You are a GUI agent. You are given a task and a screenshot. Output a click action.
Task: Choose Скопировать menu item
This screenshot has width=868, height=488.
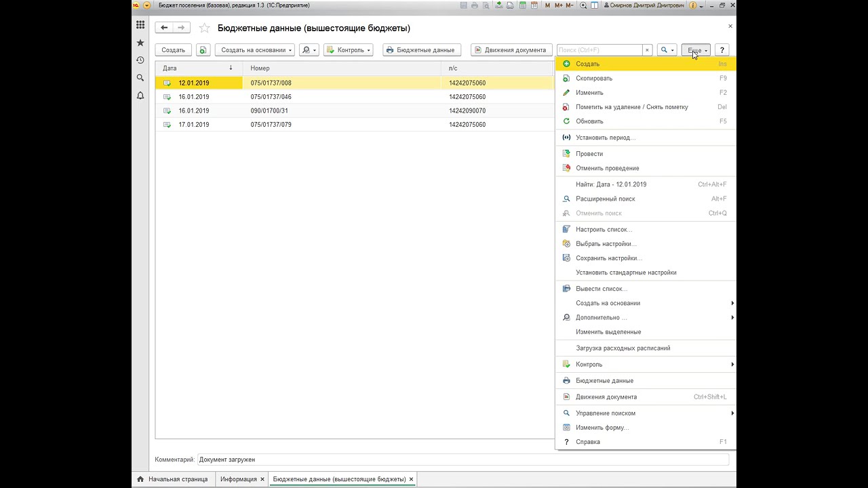[x=645, y=78]
